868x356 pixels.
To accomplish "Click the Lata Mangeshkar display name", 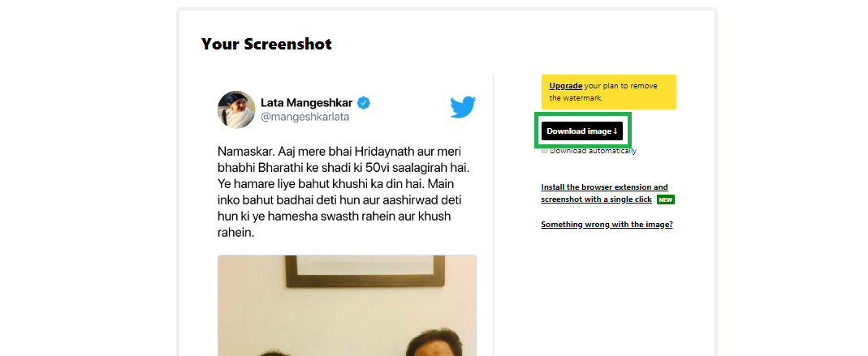I will pyautogui.click(x=306, y=103).
